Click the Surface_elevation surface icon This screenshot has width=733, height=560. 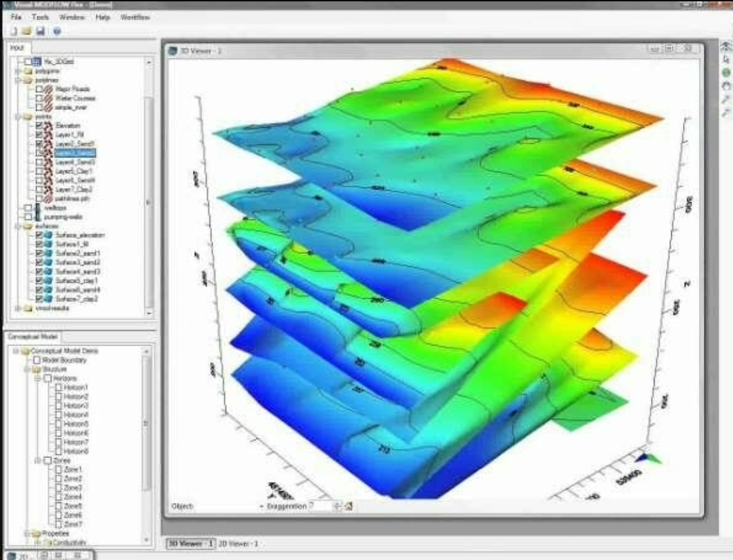point(48,235)
